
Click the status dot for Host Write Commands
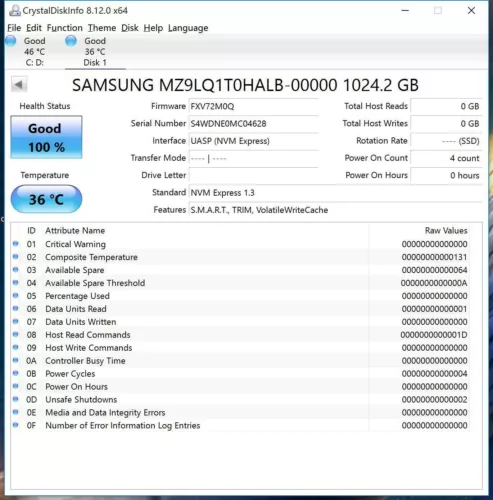(x=15, y=347)
